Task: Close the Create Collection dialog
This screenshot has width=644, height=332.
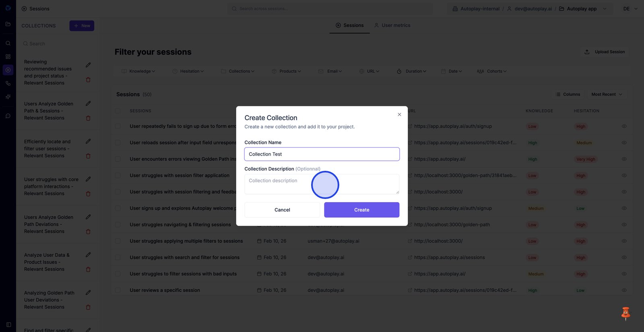Action: coord(399,115)
